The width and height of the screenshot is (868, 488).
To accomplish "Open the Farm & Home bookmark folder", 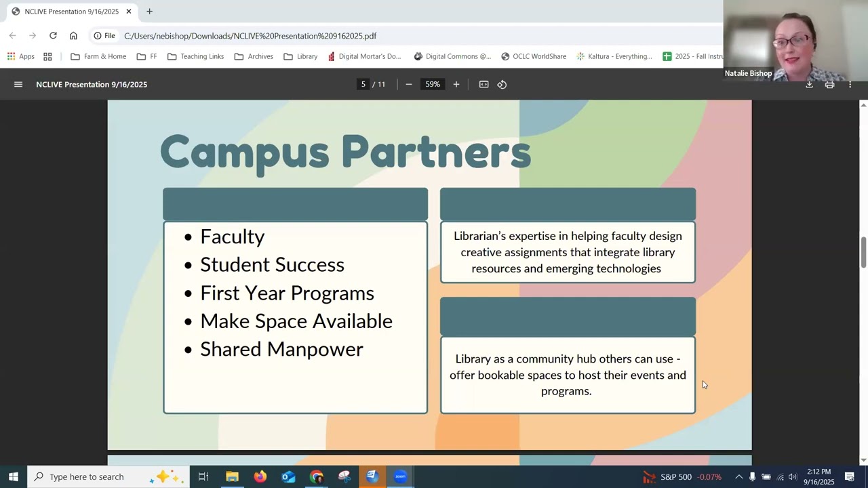I will point(98,56).
